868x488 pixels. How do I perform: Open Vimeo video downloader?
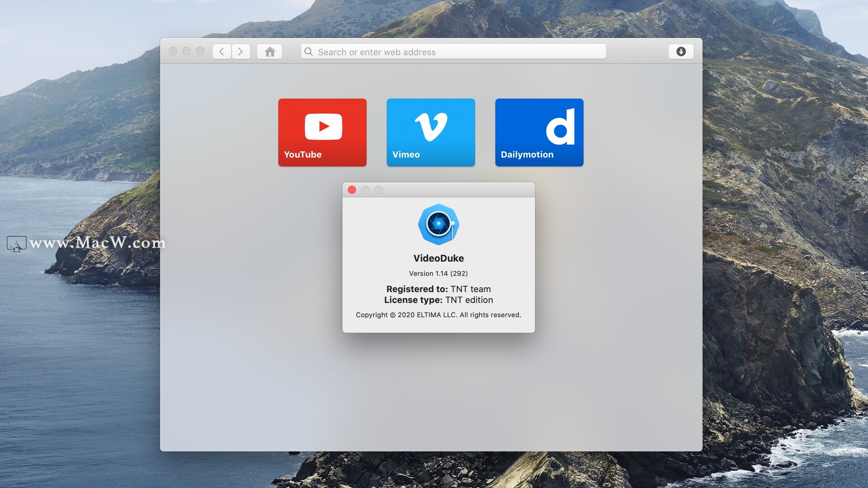click(430, 131)
